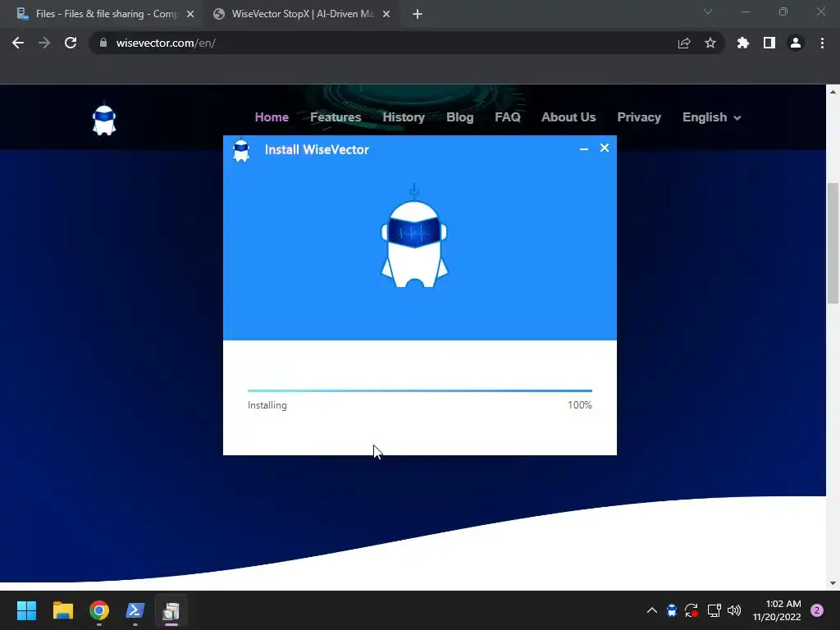The width and height of the screenshot is (840, 630).
Task: Click the 100% progress value
Action: 580,405
